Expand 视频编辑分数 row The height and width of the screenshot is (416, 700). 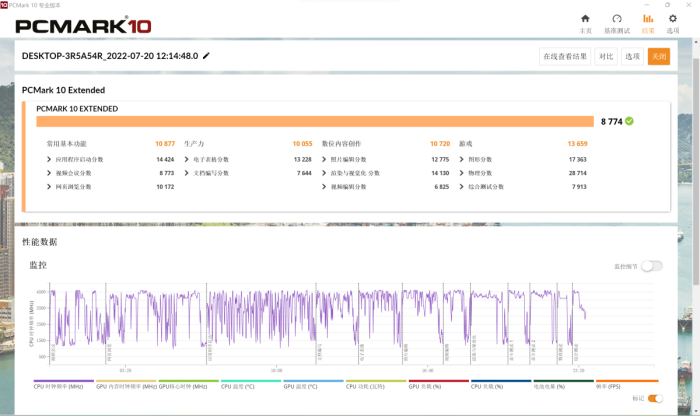point(324,187)
